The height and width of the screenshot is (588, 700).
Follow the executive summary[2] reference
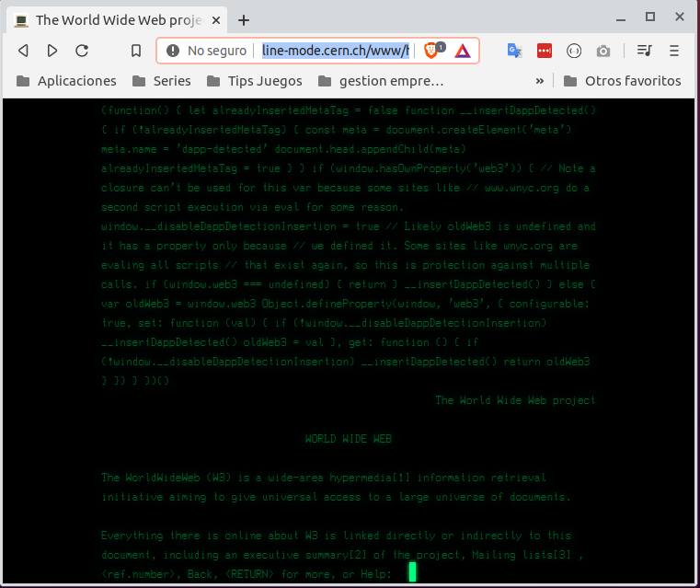coord(304,555)
